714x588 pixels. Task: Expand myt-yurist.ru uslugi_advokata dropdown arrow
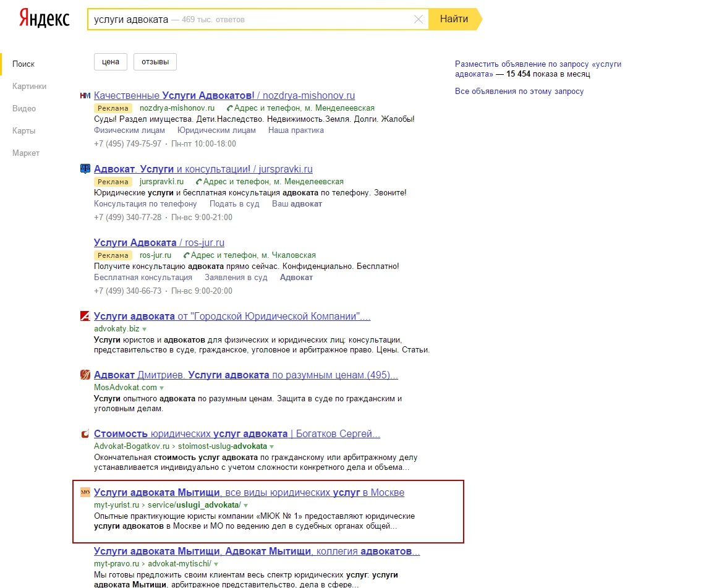246,506
